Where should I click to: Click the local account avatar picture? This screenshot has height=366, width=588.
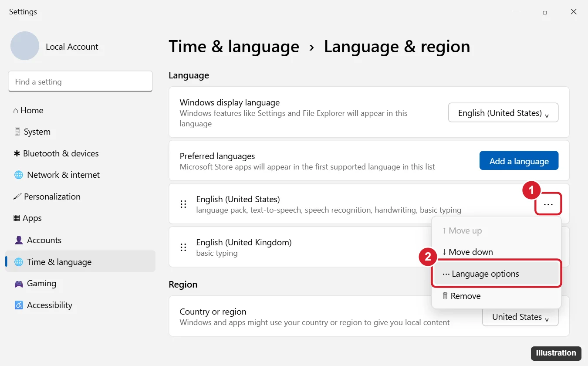[x=25, y=46]
